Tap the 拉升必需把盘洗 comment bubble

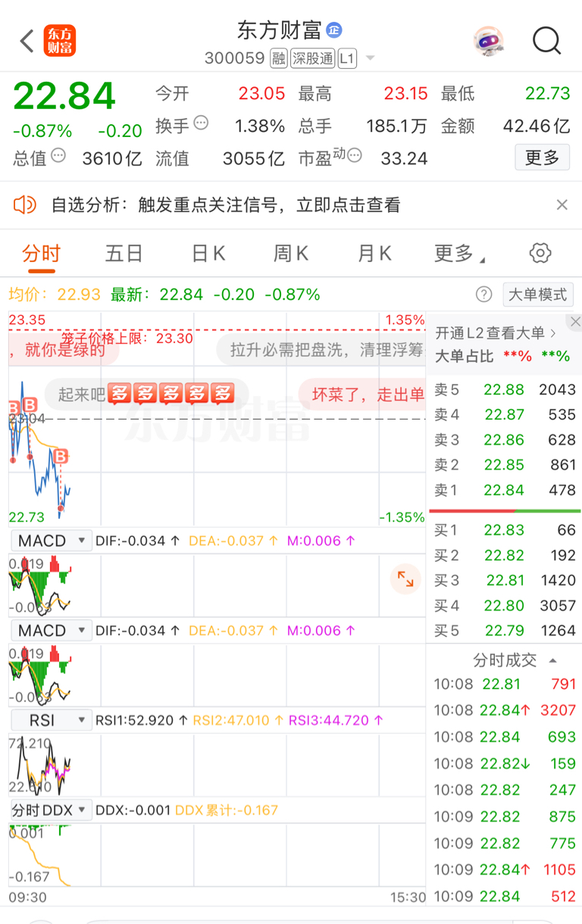[x=322, y=350]
